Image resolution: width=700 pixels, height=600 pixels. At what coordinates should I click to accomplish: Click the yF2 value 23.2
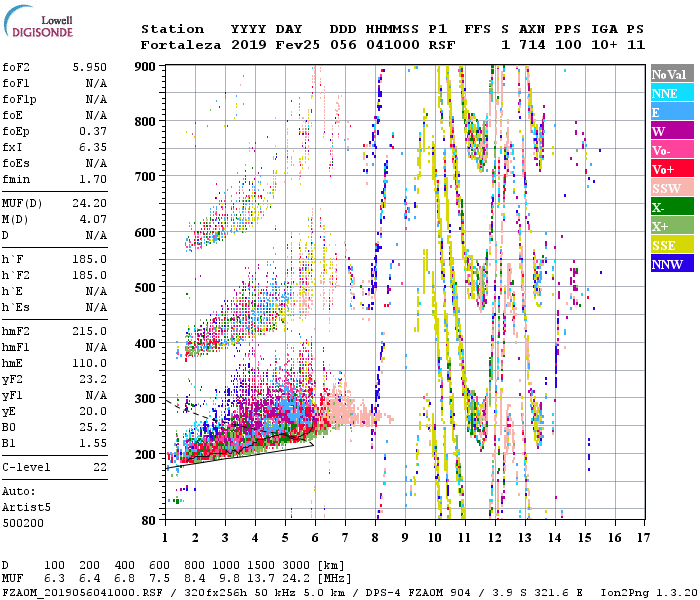point(93,379)
